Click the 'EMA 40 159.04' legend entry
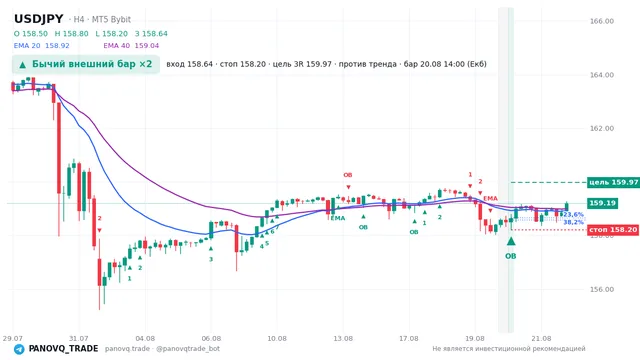The image size is (640, 360). point(131,46)
